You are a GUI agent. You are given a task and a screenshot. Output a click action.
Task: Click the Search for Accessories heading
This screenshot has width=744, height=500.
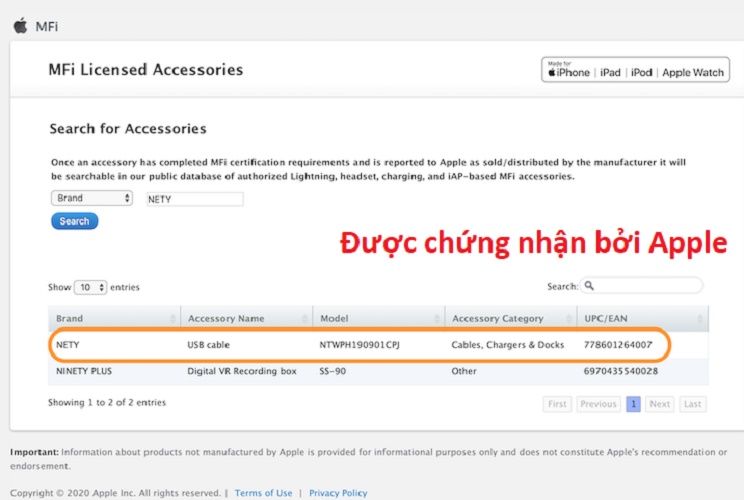click(128, 129)
